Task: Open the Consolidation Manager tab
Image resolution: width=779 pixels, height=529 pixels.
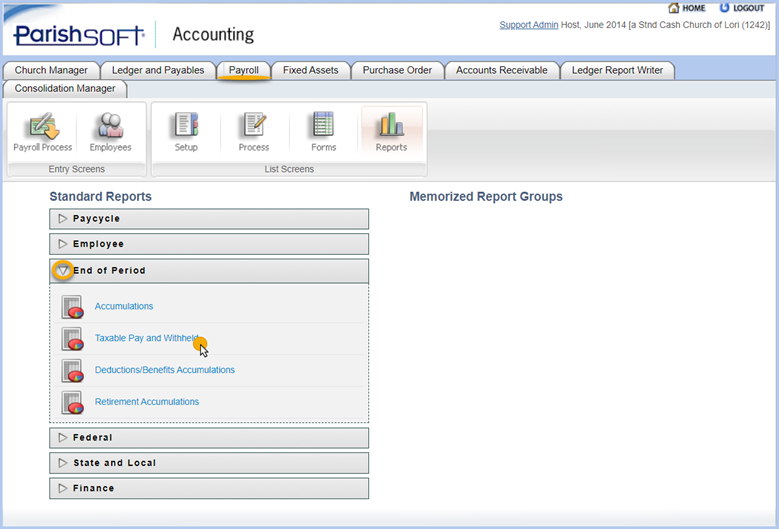Action: 65,88
